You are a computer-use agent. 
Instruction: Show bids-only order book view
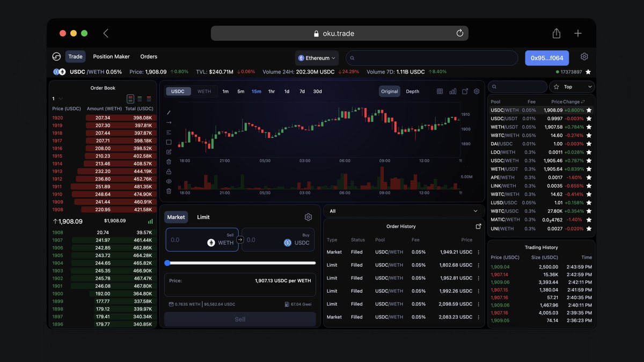click(x=140, y=99)
